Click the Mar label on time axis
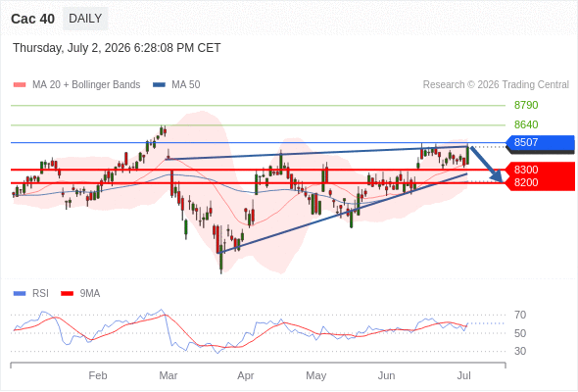 tap(169, 375)
